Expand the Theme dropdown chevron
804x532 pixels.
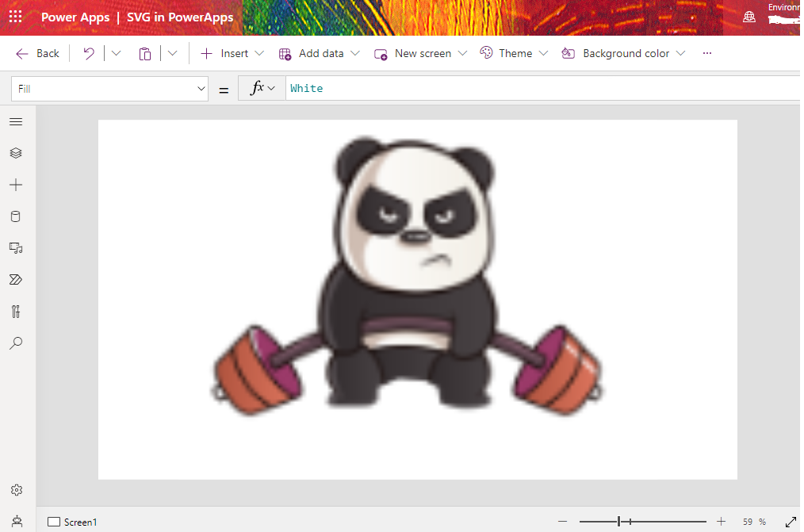(x=543, y=53)
